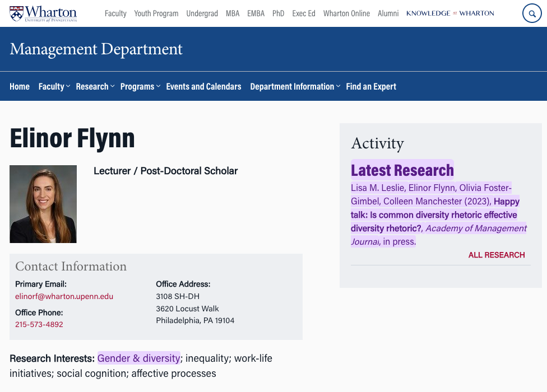Screen dimensions: 547x392
Task: Open the Research menu
Action: [x=92, y=86]
